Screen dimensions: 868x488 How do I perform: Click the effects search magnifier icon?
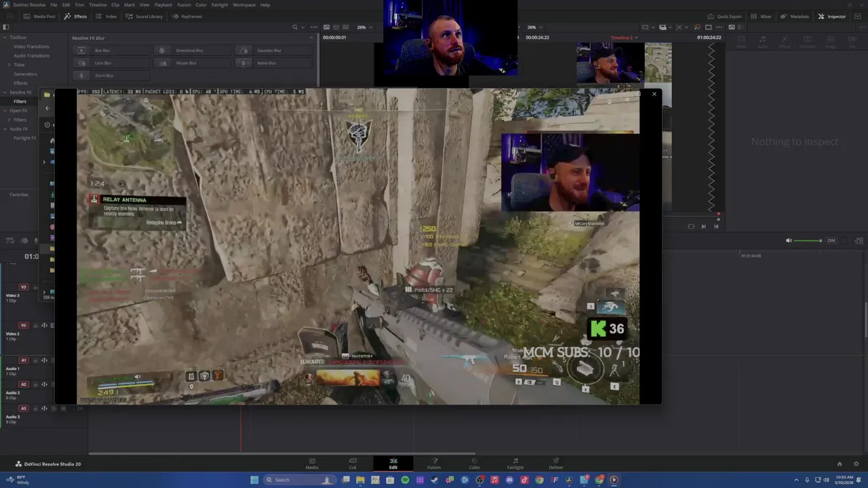click(x=294, y=27)
